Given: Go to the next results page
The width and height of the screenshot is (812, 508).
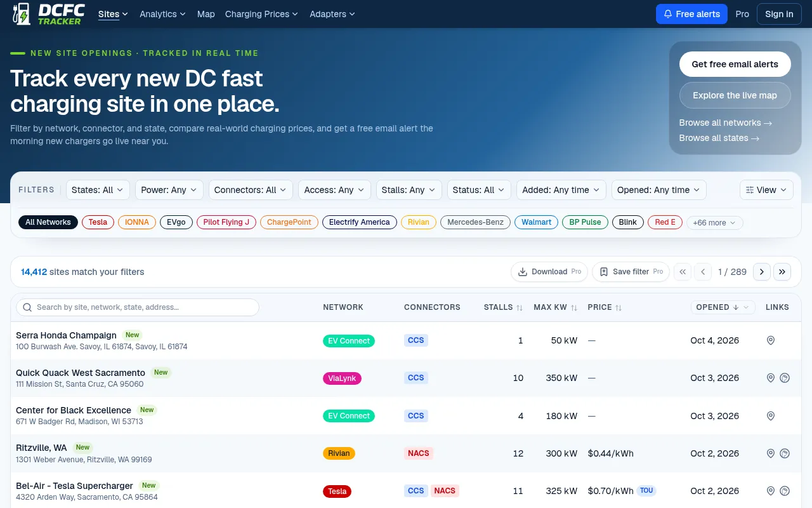Looking at the screenshot, I should [x=762, y=272].
